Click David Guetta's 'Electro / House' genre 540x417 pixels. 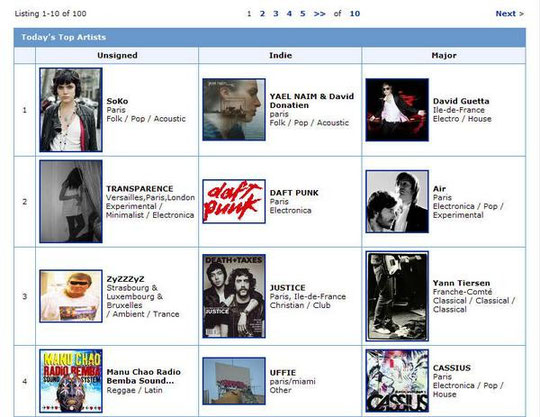tap(462, 119)
